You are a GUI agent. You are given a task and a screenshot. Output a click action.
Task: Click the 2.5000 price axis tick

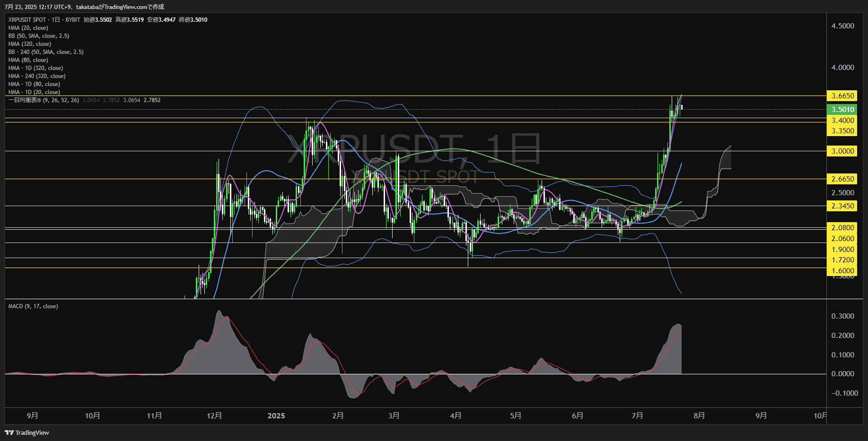click(x=842, y=193)
